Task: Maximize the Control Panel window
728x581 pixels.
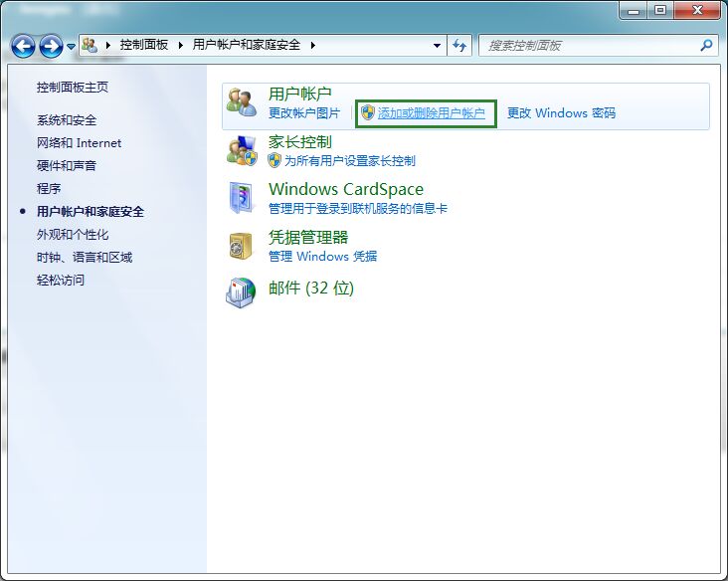Action: (659, 10)
